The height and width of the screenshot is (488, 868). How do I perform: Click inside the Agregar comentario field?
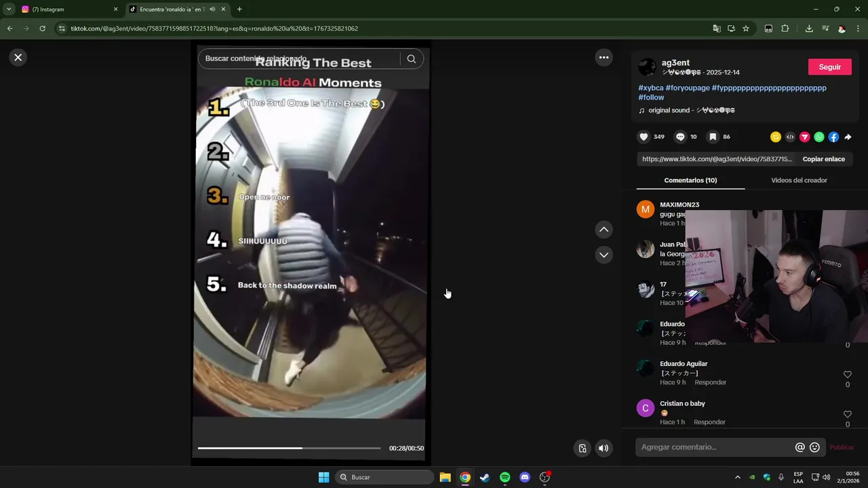[715, 447]
